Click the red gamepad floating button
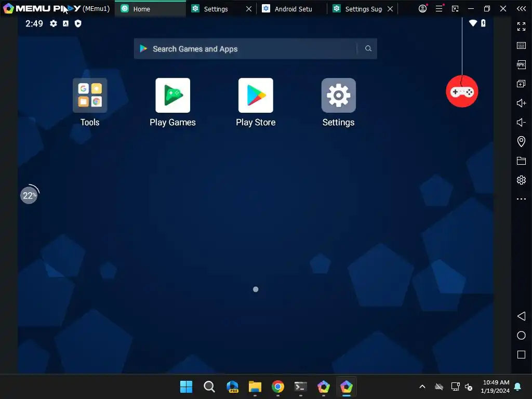 [462, 91]
